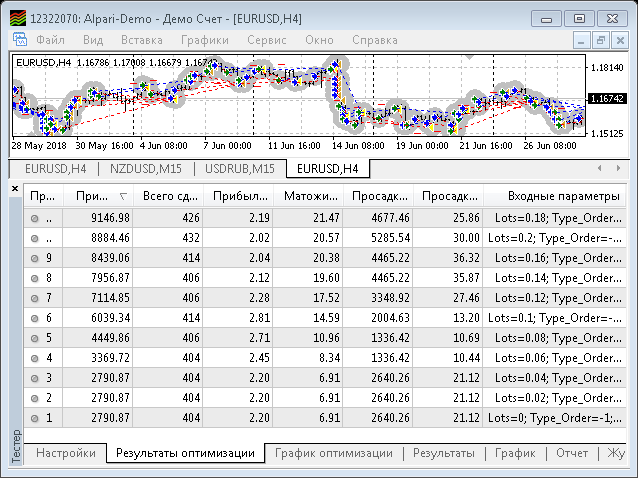This screenshot has width=640, height=480.
Task: Click the MetaTrader app logo in the title bar
Action: pyautogui.click(x=18, y=18)
